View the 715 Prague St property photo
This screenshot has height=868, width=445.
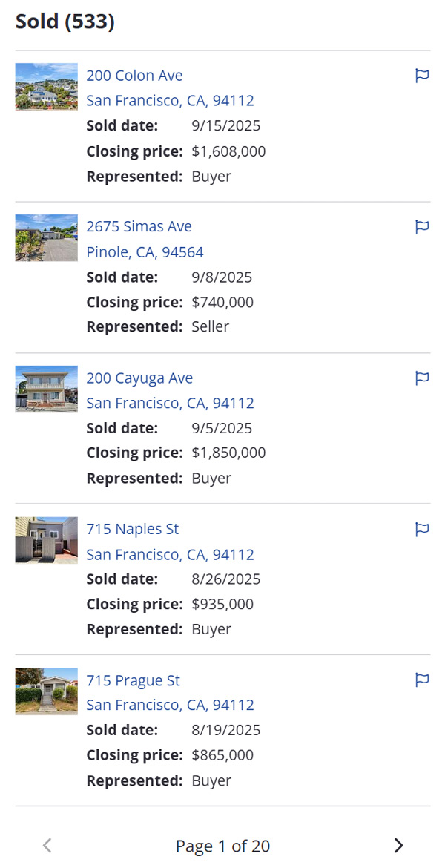(x=46, y=691)
